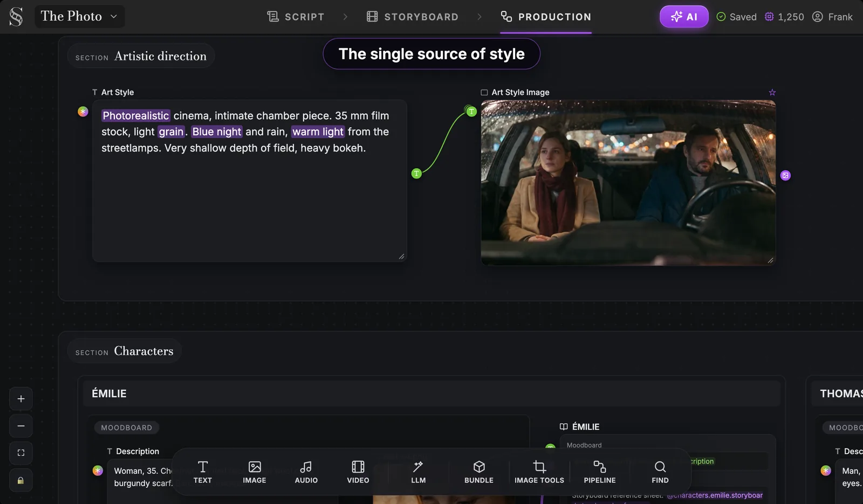Click the highlighted word Photorealistic
This screenshot has width=863, height=504.
point(136,115)
